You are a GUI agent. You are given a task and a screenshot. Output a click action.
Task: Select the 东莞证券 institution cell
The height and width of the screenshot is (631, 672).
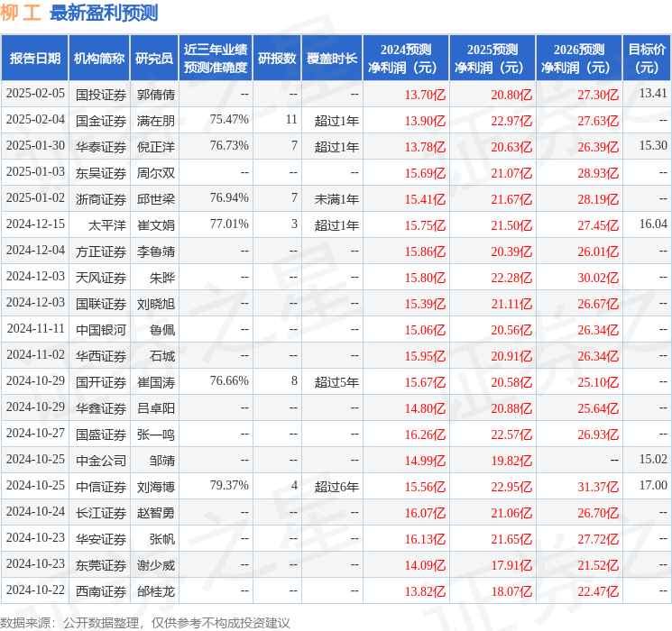101,565
